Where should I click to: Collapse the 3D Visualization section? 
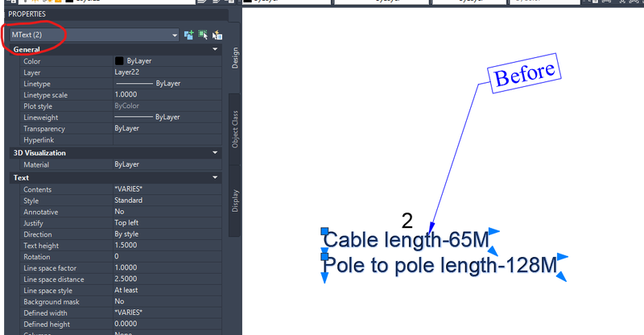tap(215, 152)
